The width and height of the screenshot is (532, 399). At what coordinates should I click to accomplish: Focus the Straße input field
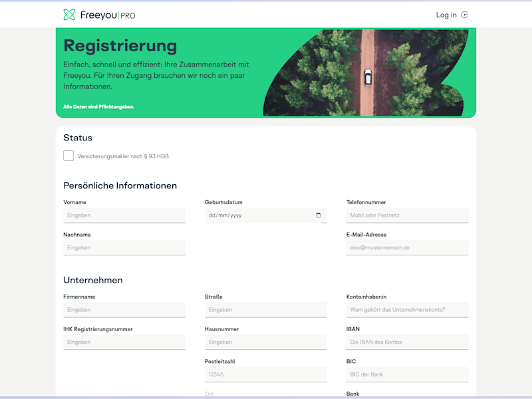pyautogui.click(x=265, y=309)
